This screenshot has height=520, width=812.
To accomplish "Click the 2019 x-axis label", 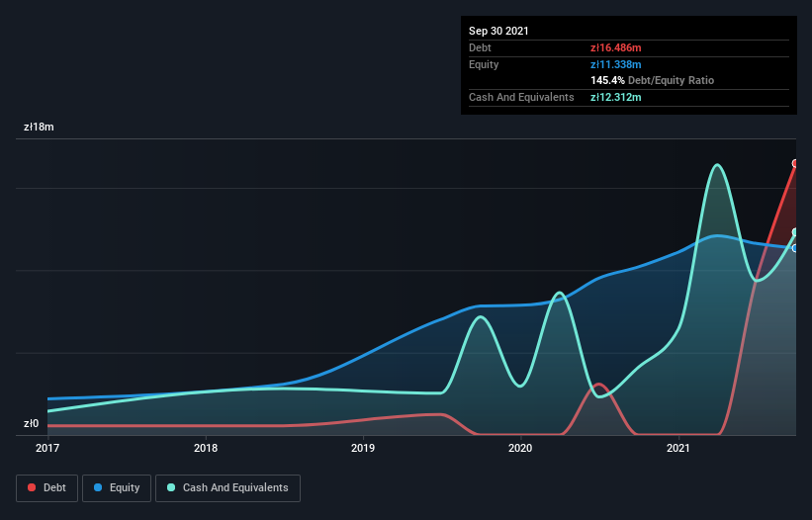I will (363, 448).
